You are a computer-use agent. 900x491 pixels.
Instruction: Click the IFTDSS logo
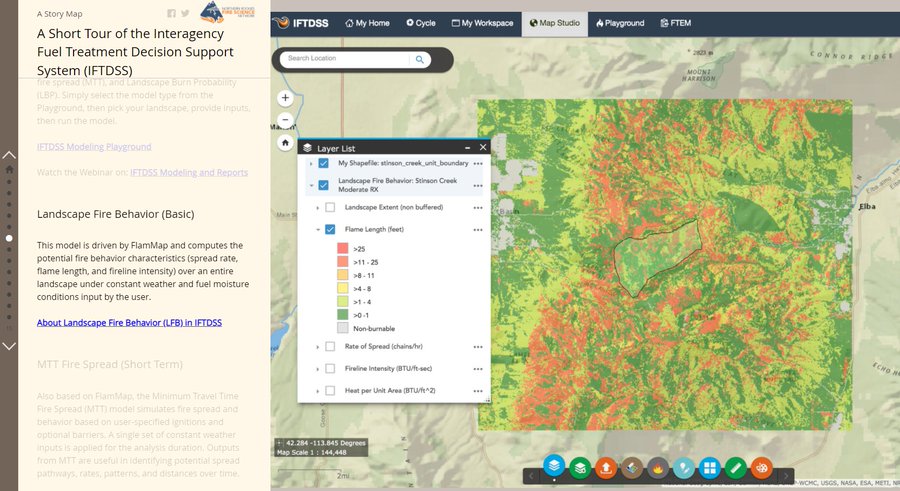(x=301, y=23)
